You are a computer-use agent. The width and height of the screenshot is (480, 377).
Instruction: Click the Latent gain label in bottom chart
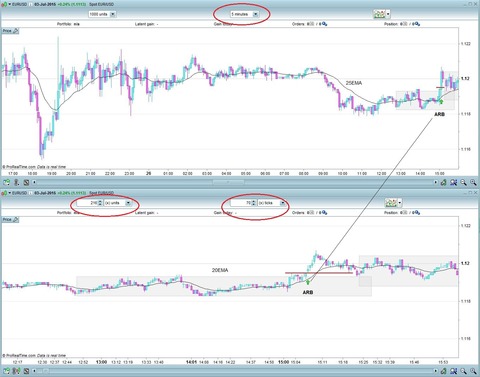coord(145,213)
